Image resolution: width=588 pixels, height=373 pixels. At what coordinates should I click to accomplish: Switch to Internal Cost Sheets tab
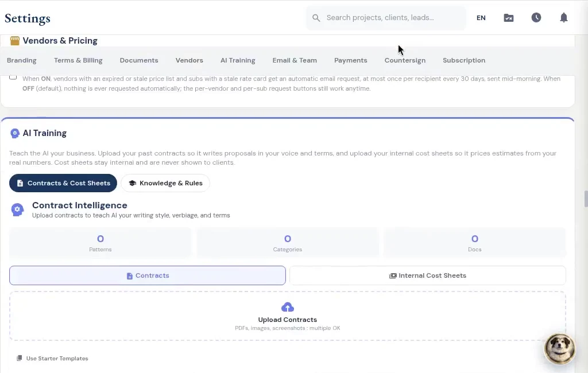(427, 275)
